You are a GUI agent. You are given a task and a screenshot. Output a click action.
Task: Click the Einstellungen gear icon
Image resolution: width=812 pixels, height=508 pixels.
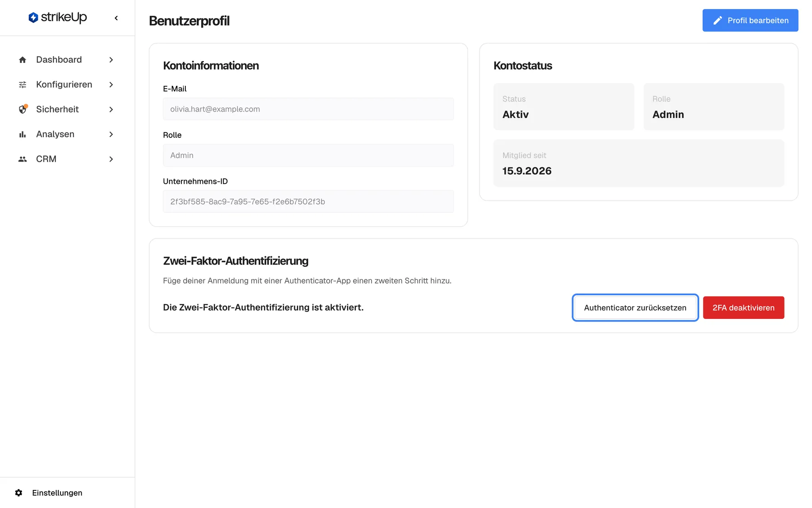tap(18, 493)
